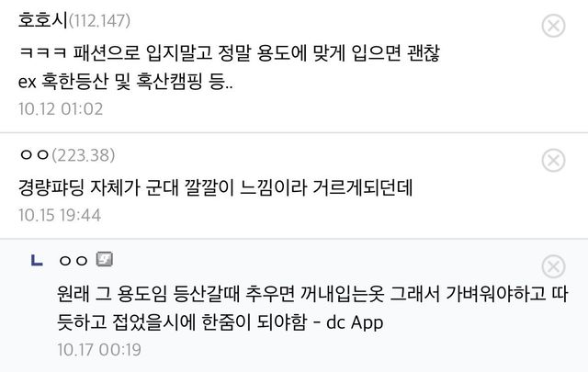The image size is (588, 372).
Task: Open nickname ㅇㅇ on the 19:44 comment
Action: (33, 153)
